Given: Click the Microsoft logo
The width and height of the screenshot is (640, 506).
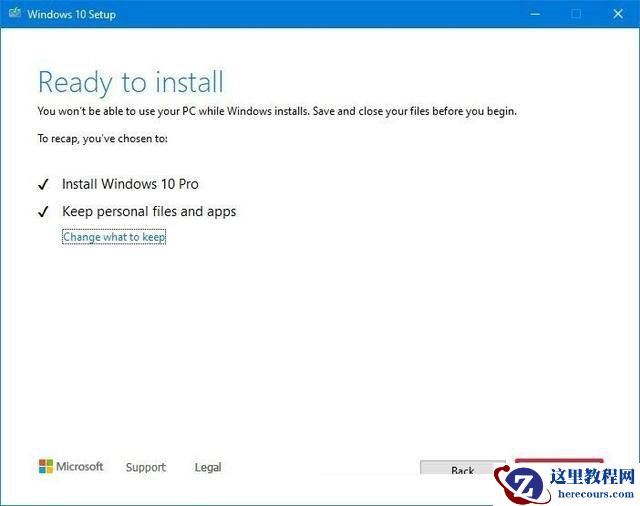Looking at the screenshot, I should click(71, 466).
